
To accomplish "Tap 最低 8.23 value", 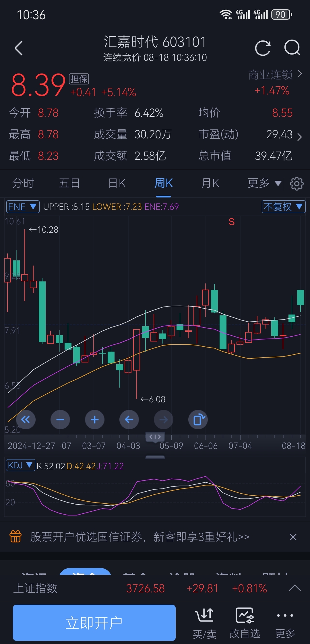I will (48, 156).
